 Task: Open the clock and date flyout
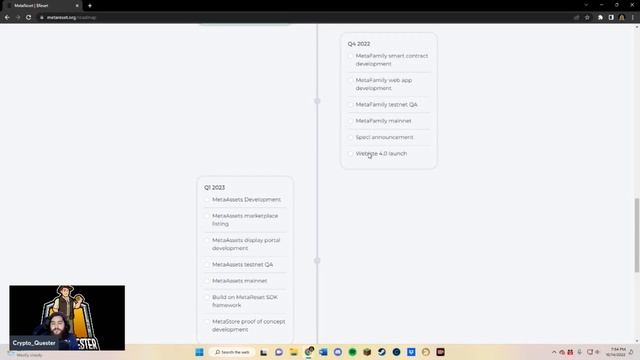[x=616, y=352]
